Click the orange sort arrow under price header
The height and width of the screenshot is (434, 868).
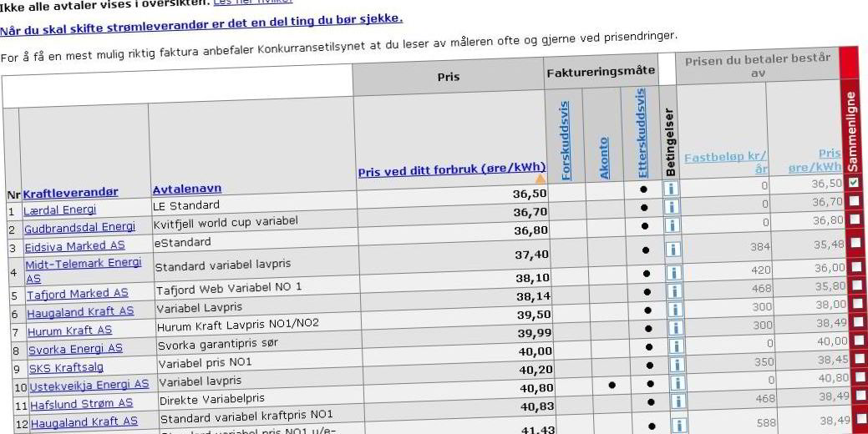pyautogui.click(x=541, y=179)
